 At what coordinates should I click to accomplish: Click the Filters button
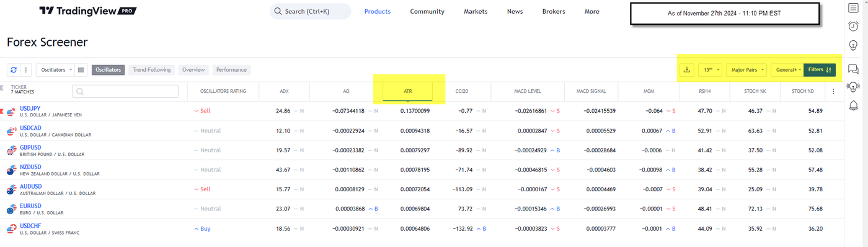pyautogui.click(x=820, y=70)
